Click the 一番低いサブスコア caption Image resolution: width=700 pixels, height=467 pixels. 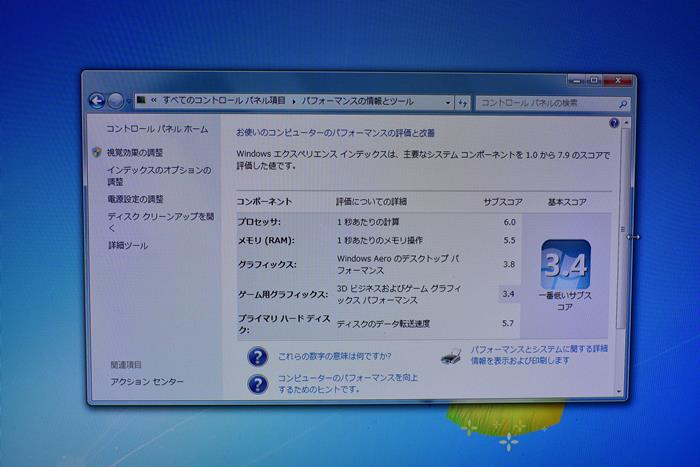click(565, 301)
